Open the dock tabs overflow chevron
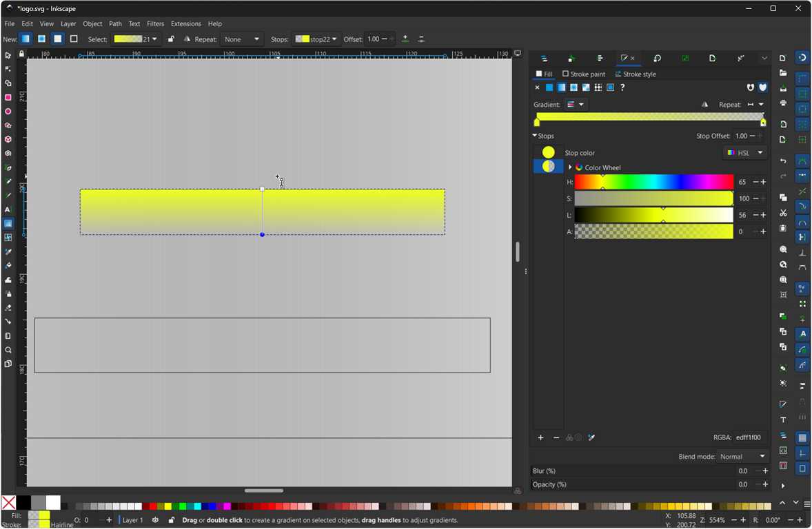The height and width of the screenshot is (529, 812). coord(764,59)
